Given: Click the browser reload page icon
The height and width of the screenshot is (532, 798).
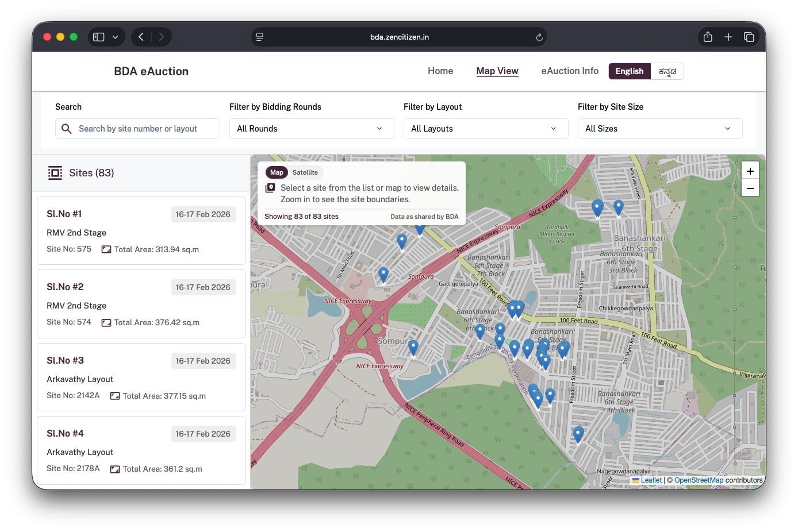Looking at the screenshot, I should pyautogui.click(x=539, y=37).
